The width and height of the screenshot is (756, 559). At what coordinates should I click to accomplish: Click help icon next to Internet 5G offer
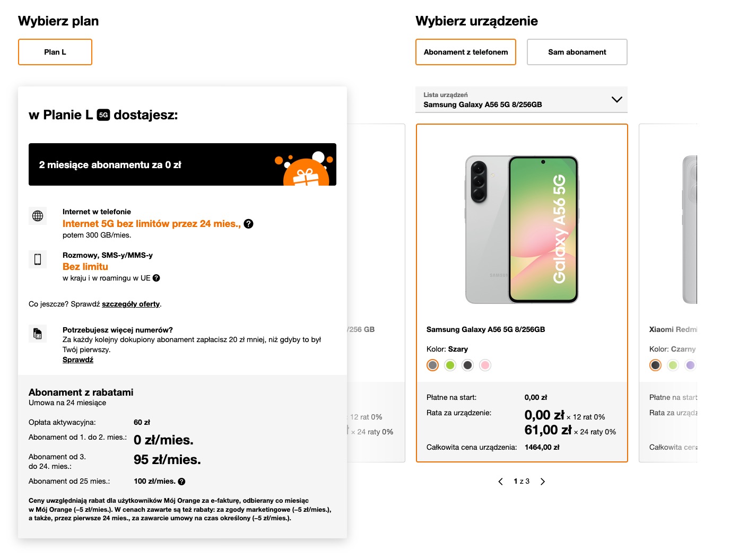tap(248, 224)
